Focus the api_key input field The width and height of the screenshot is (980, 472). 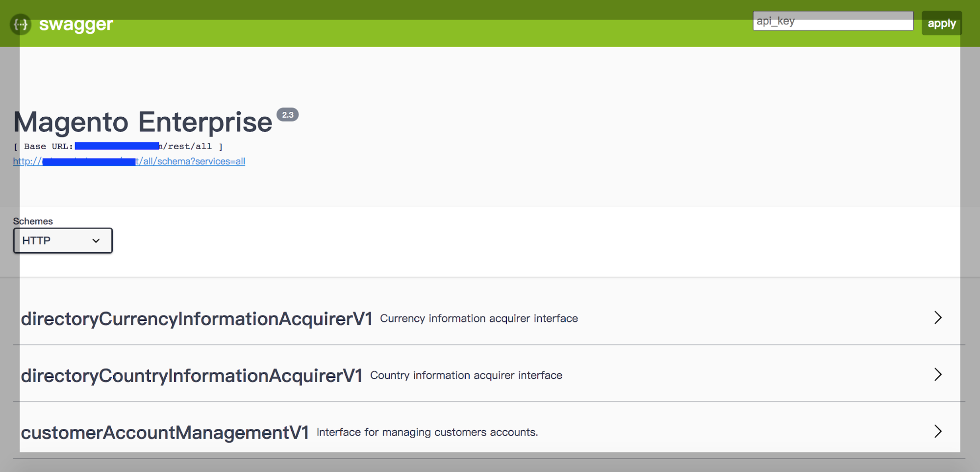point(832,21)
